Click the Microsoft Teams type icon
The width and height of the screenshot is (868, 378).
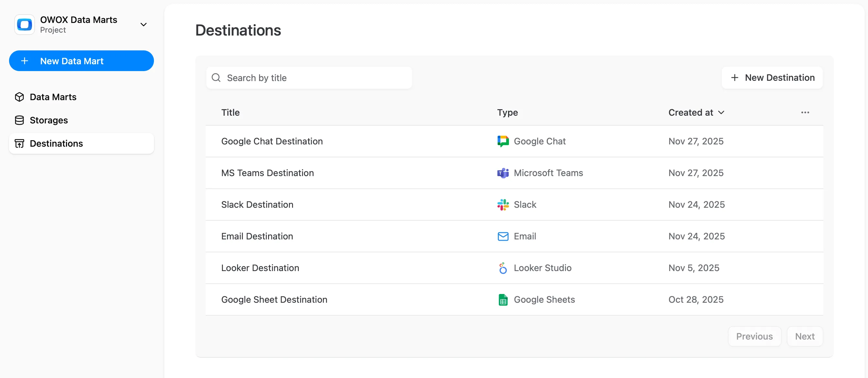coord(503,173)
